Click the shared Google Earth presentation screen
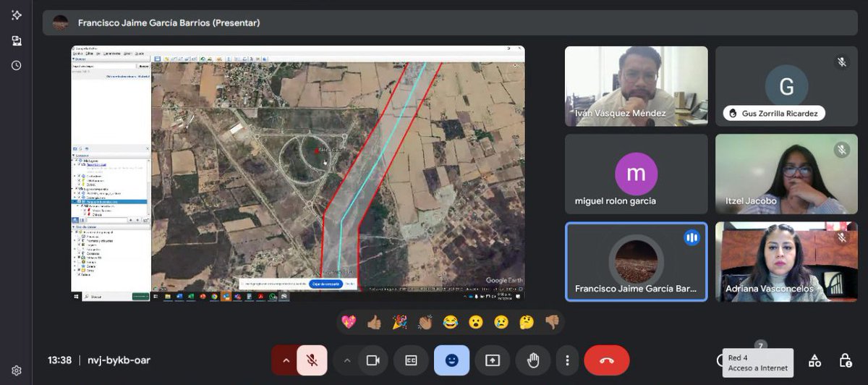Screen dimensions: 868x385 tap(298, 174)
